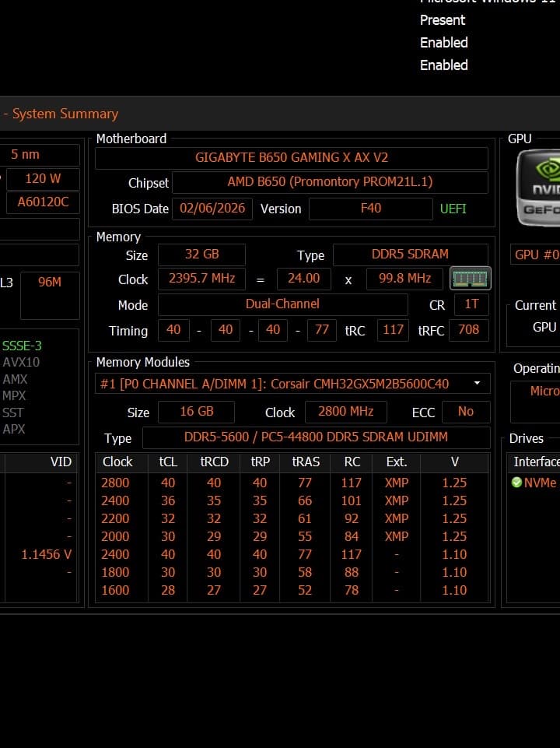Image resolution: width=560 pixels, height=748 pixels.
Task: Click the tRFC value 708 field
Action: [468, 330]
